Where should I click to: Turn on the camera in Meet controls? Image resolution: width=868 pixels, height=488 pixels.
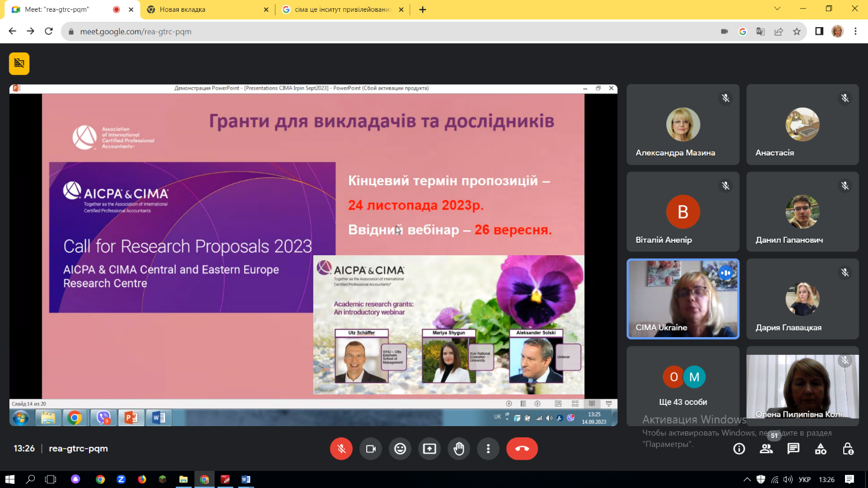pyautogui.click(x=370, y=449)
